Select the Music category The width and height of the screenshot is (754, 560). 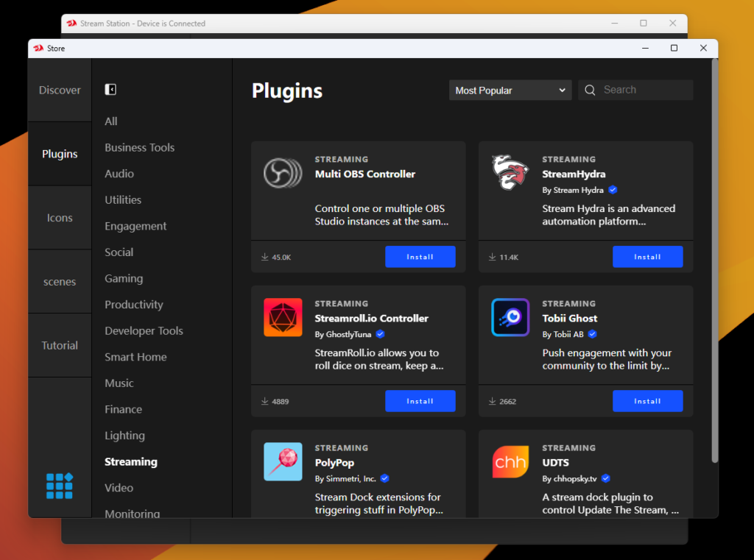[x=119, y=383]
